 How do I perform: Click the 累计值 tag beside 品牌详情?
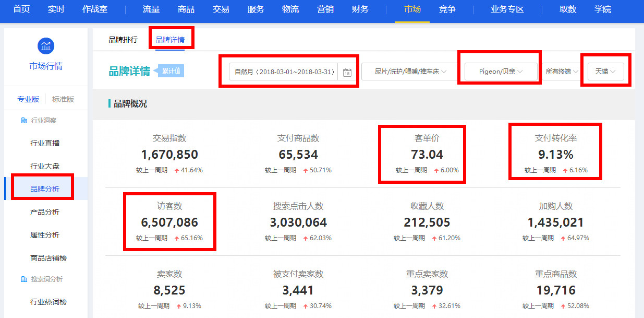coord(172,71)
